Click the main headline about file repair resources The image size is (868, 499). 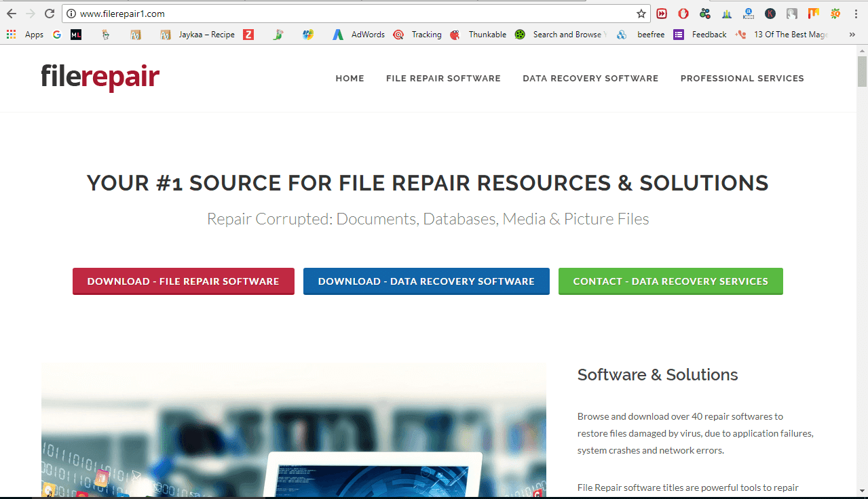[x=428, y=183]
